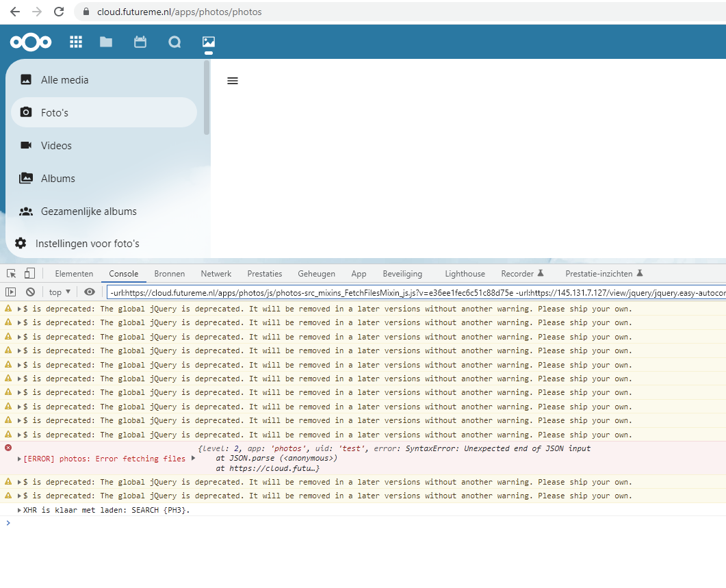The image size is (726, 588).
Task: Expand the last jQuery deprecated warning
Action: [x=19, y=496]
